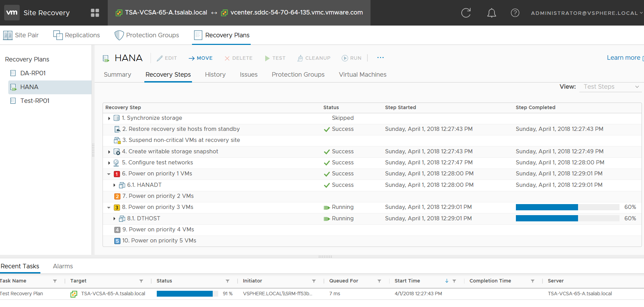Switch to the History tab
This screenshot has height=307, width=644.
click(215, 75)
